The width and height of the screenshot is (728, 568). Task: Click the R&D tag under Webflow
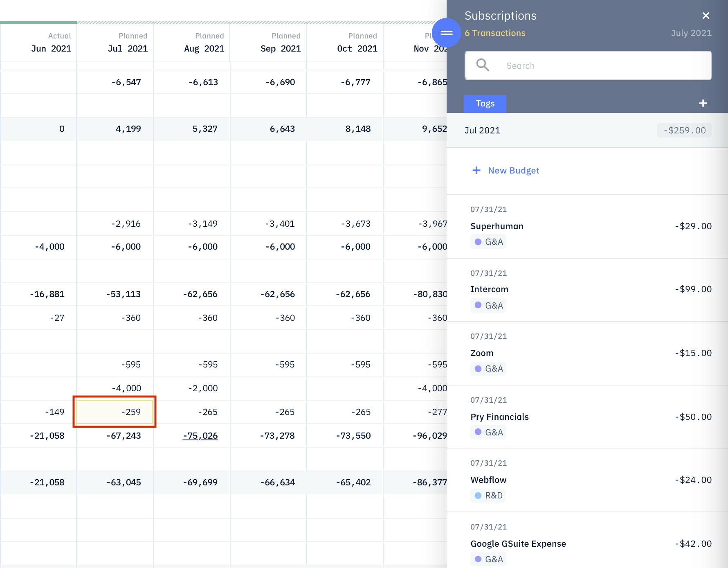[x=488, y=496]
